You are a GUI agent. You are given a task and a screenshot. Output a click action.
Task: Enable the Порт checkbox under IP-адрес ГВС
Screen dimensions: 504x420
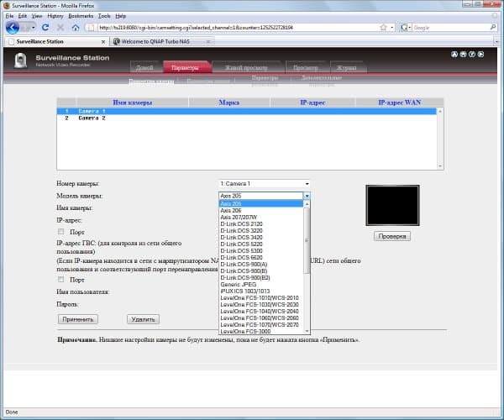[60, 279]
